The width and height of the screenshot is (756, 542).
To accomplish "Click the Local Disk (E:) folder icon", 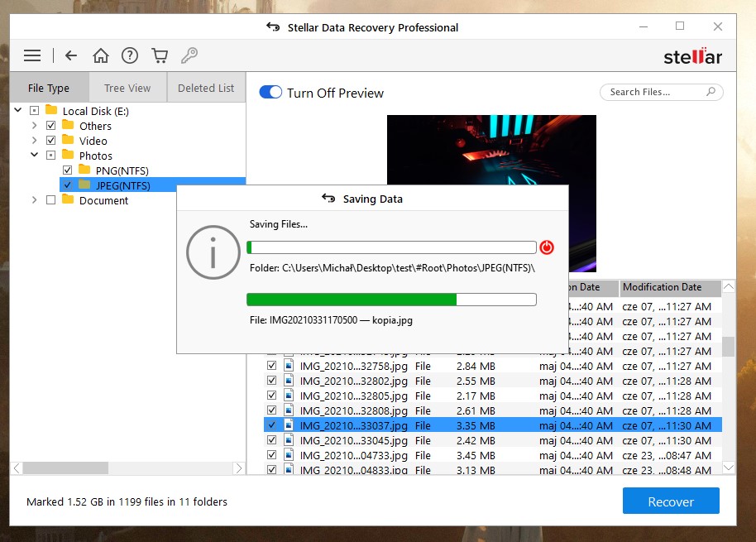I will (51, 110).
